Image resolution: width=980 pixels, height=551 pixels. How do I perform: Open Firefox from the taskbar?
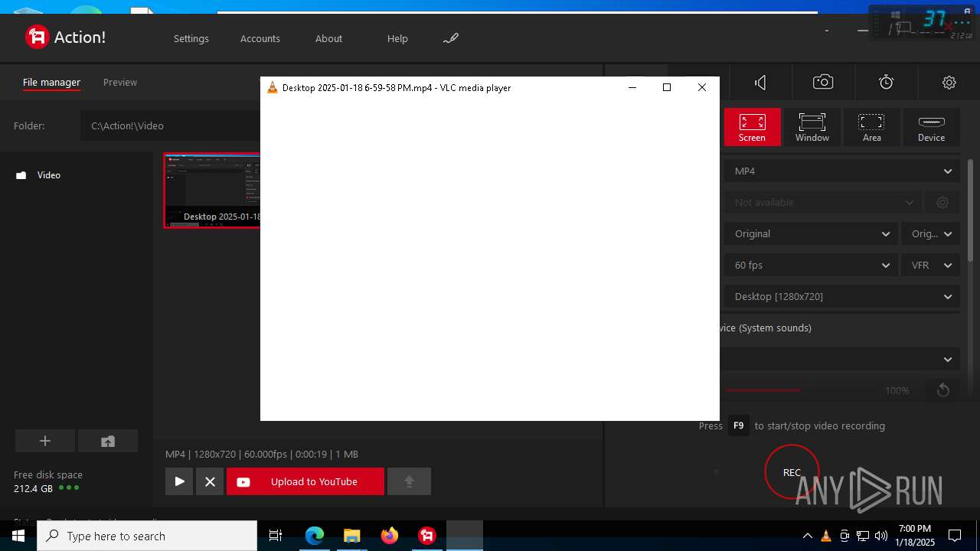pyautogui.click(x=390, y=536)
